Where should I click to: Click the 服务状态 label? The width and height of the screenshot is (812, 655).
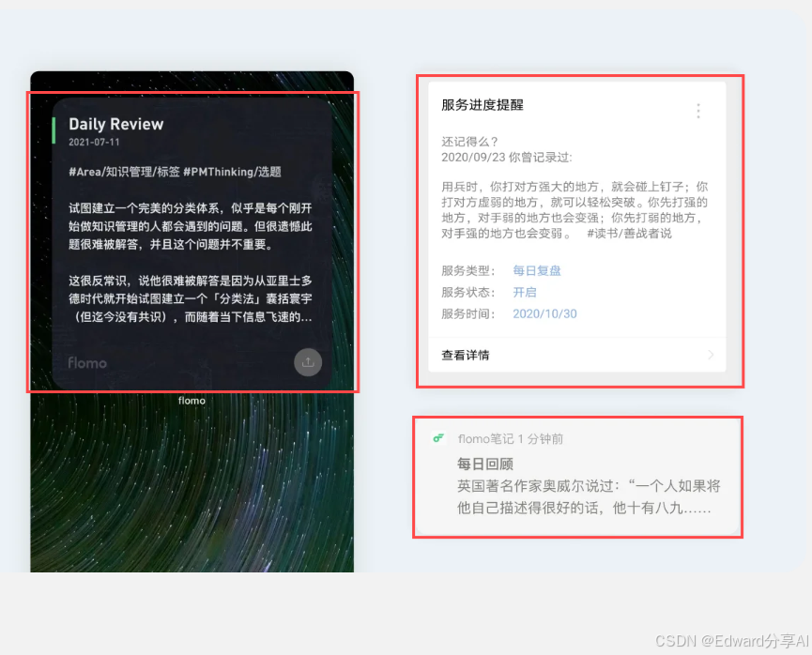pos(468,292)
